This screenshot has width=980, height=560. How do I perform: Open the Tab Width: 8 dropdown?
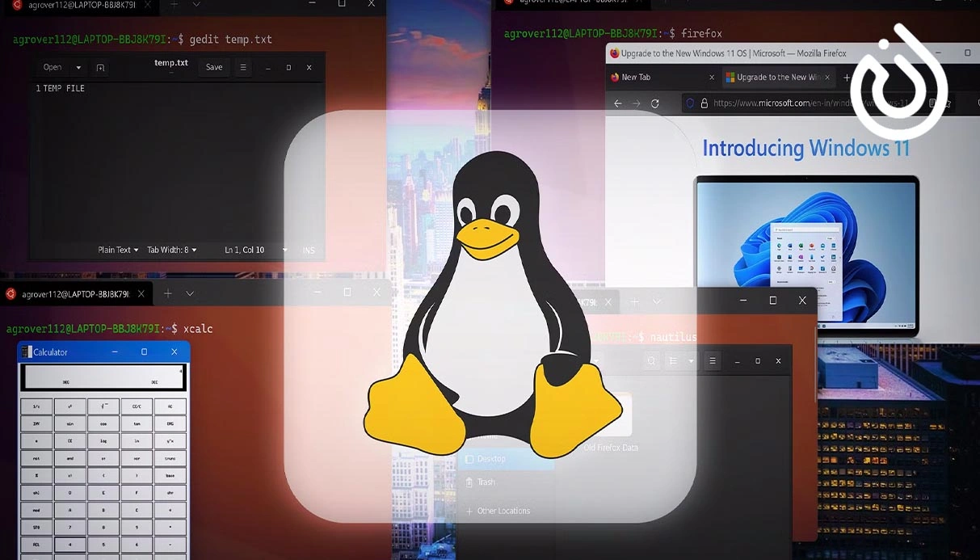pyautogui.click(x=171, y=250)
